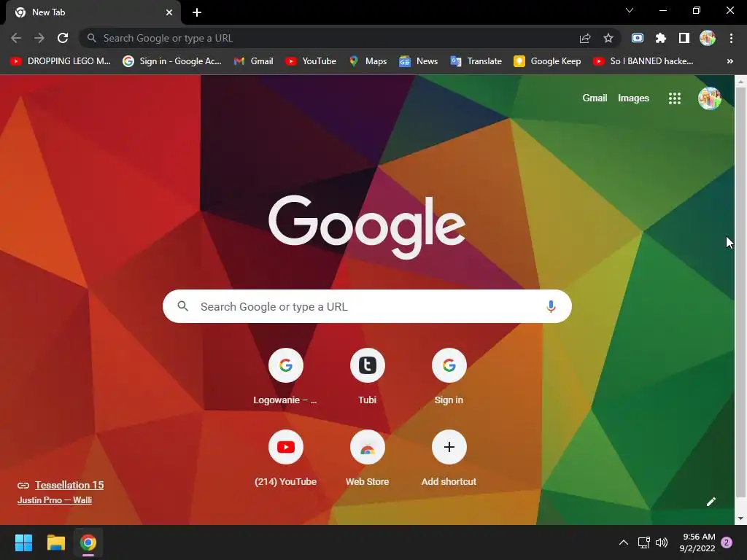Open the notifications badge showing 2
Screen dimensions: 747x560
tap(727, 542)
